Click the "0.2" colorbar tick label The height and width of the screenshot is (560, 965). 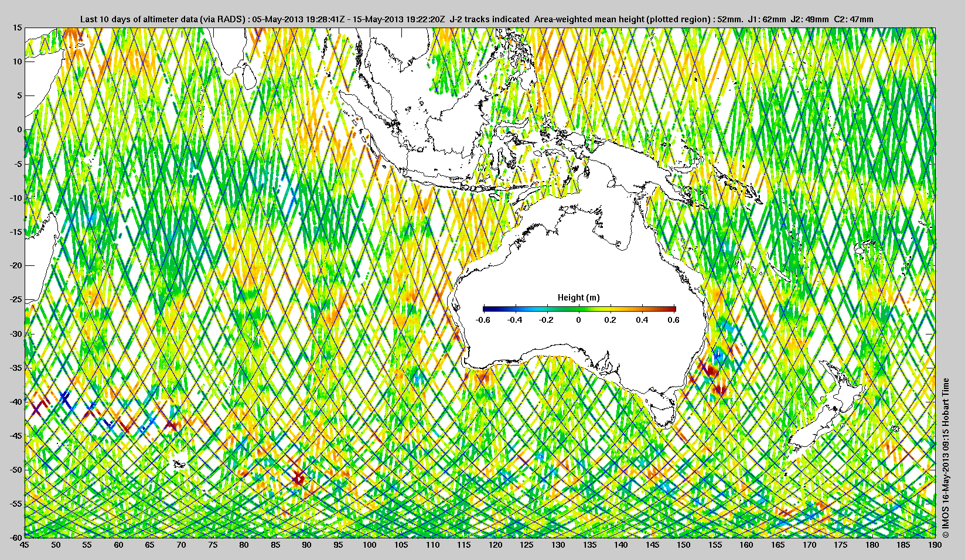611,320
